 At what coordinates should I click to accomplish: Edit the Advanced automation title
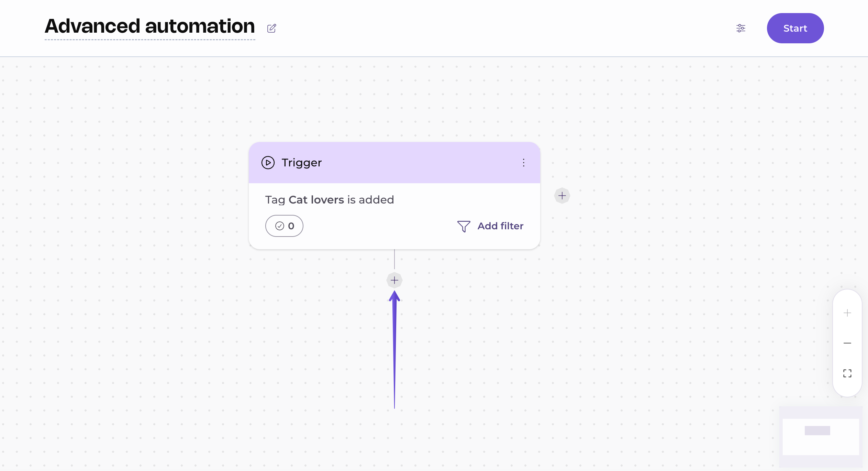click(x=150, y=26)
